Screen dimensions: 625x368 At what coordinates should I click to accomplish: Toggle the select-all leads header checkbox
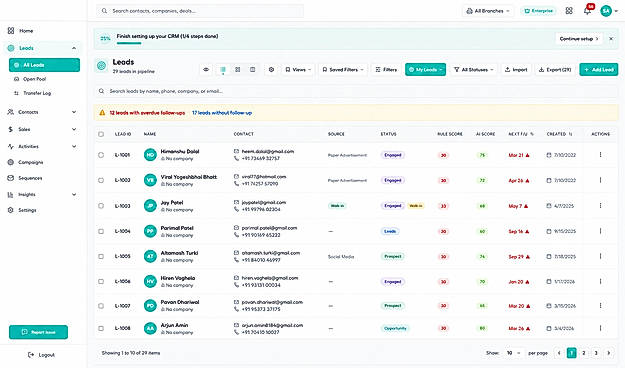(101, 134)
